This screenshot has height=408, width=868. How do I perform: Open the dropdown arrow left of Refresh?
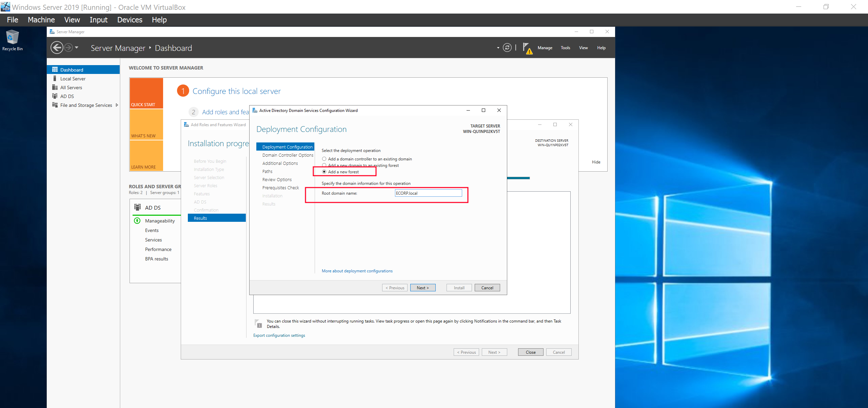[498, 48]
